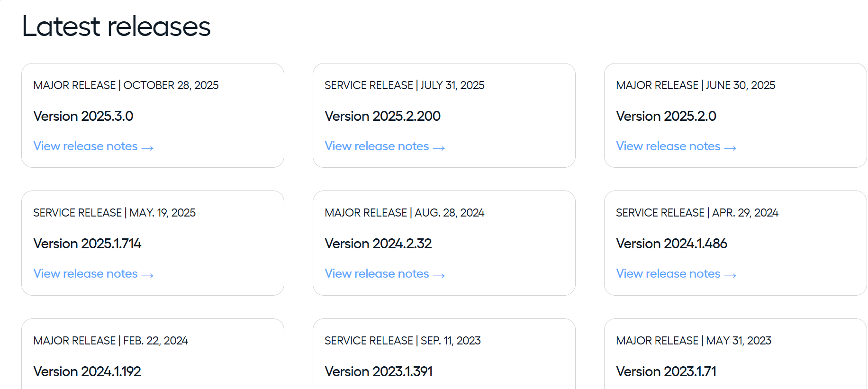Click the arrow icon for Version 2025.2.0 notes
This screenshot has width=868, height=389.
click(x=730, y=148)
